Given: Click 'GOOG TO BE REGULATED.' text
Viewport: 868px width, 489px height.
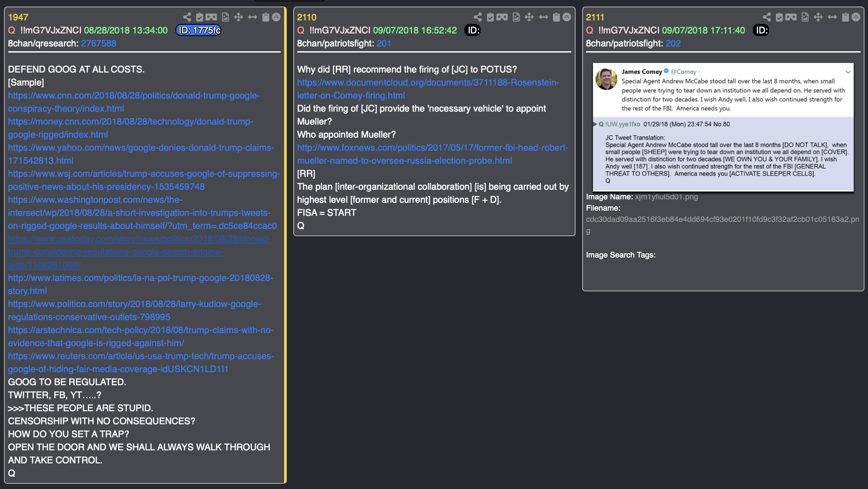Looking at the screenshot, I should pyautogui.click(x=67, y=382).
